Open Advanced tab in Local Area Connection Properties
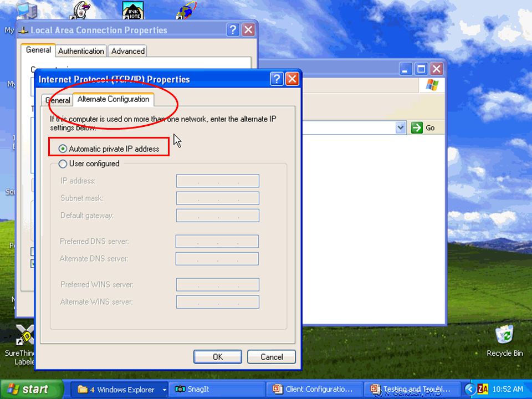532x399 pixels. (128, 51)
